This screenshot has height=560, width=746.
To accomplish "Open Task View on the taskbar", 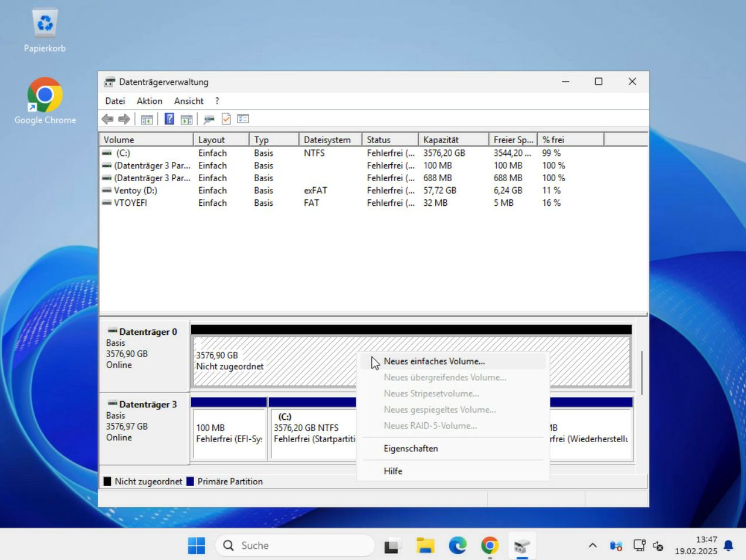I will pos(392,545).
